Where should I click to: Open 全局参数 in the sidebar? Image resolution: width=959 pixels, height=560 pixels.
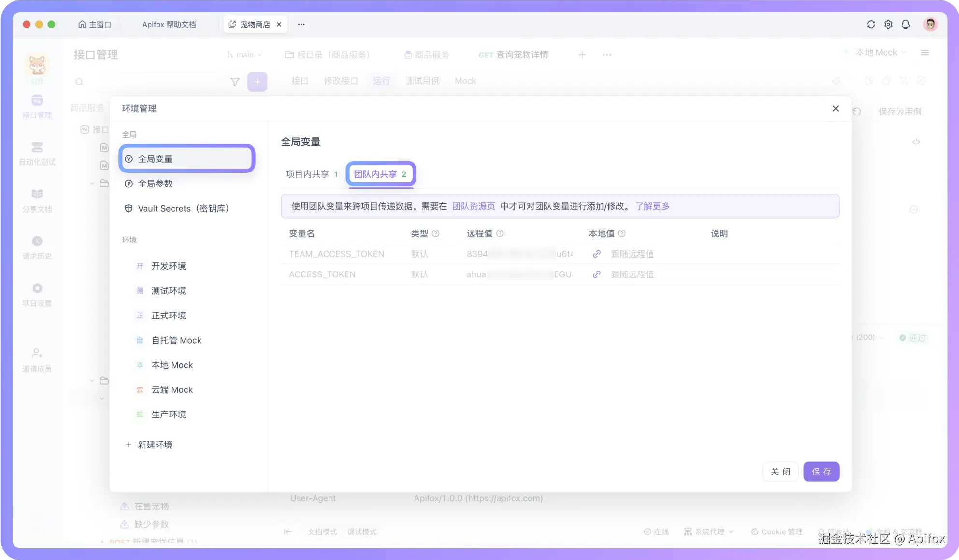point(155,184)
